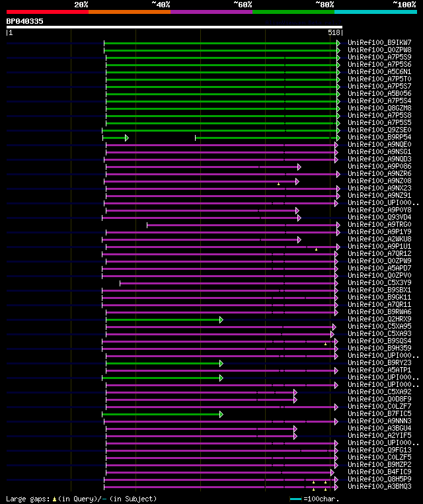
Task: Click the UniRef100_A2YIF5 label
Action: (379, 435)
